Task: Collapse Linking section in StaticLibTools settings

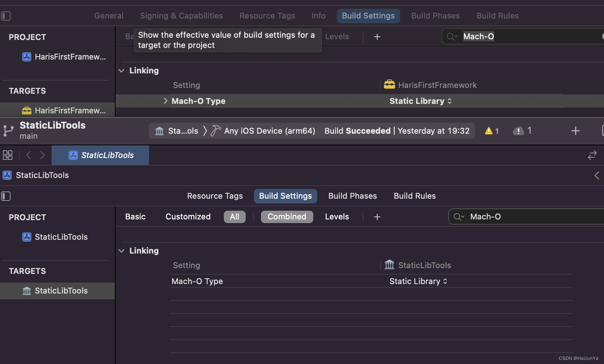Action: pyautogui.click(x=122, y=251)
